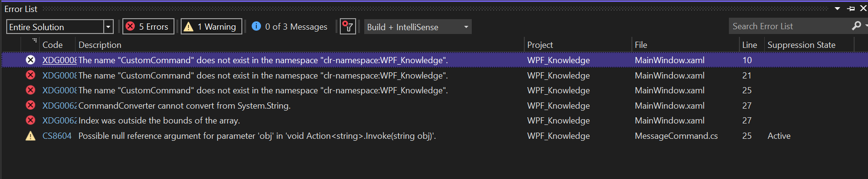Click into the Search Error List field
This screenshot has width=868, height=179.
tap(790, 26)
